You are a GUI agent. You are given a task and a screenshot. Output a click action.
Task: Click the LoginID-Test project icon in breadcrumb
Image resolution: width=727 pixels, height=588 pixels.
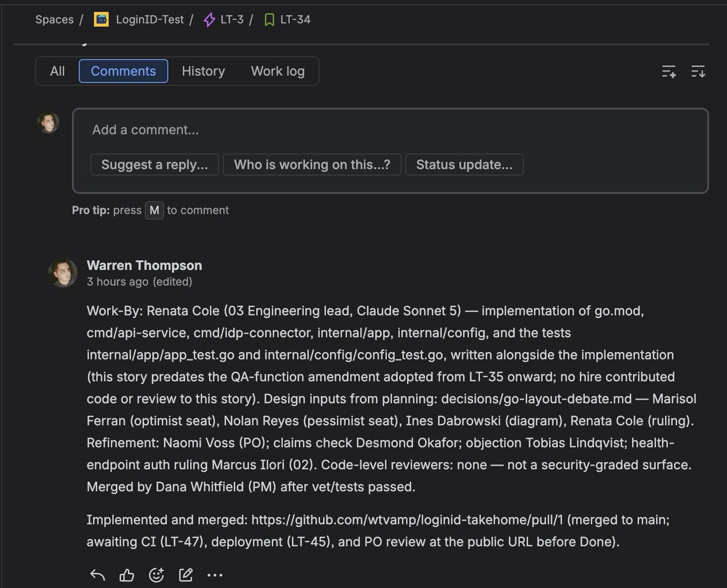pyautogui.click(x=101, y=19)
